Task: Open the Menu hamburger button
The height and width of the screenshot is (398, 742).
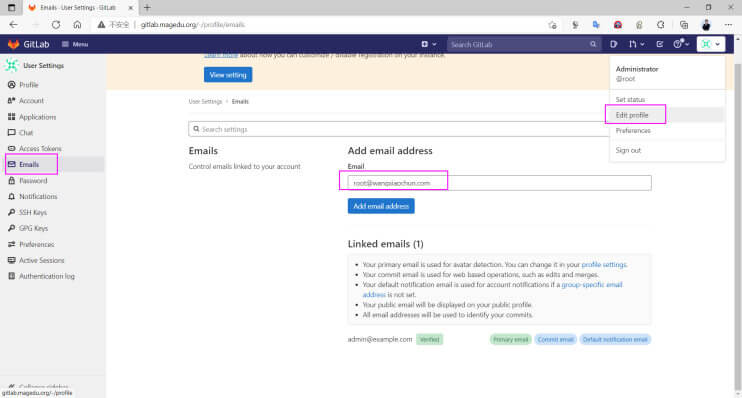Action: [75, 44]
